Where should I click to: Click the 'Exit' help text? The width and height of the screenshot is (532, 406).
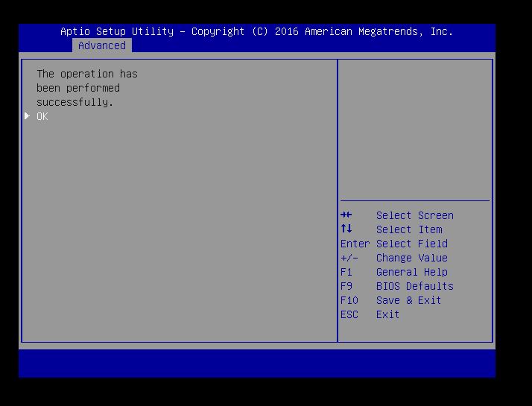click(387, 315)
